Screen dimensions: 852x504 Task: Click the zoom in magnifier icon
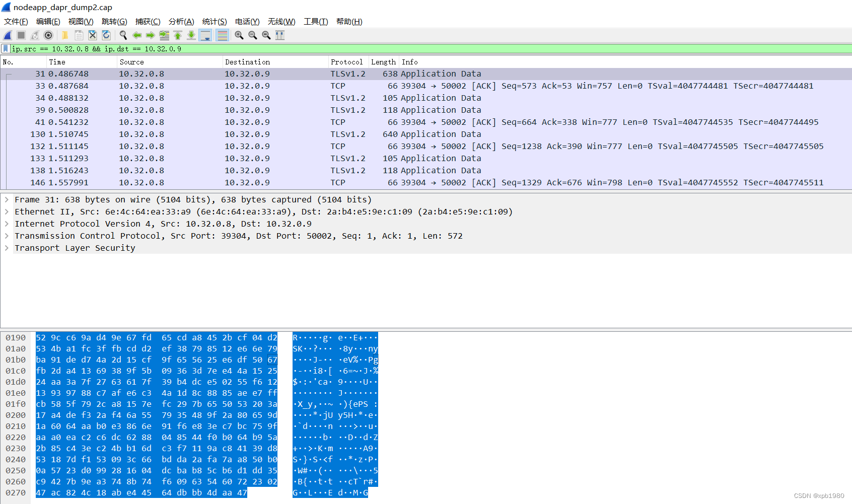click(239, 35)
